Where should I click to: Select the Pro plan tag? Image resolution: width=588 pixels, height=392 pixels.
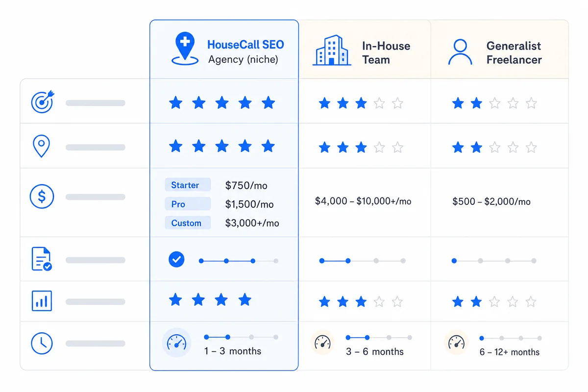[x=188, y=204]
